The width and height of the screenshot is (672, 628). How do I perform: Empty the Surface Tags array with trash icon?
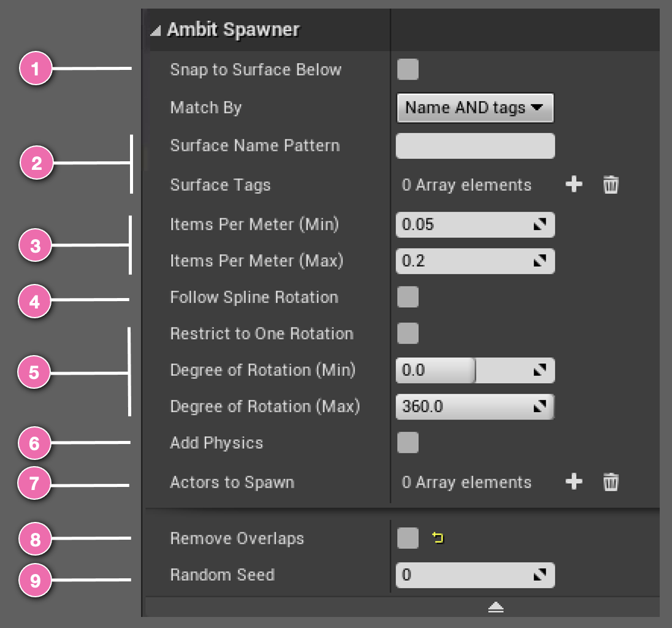(x=611, y=185)
